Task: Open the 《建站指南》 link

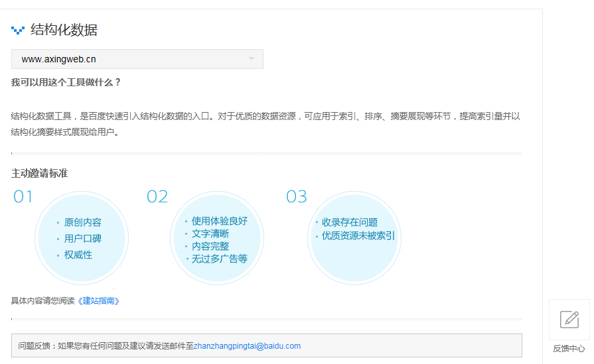Action: point(98,301)
